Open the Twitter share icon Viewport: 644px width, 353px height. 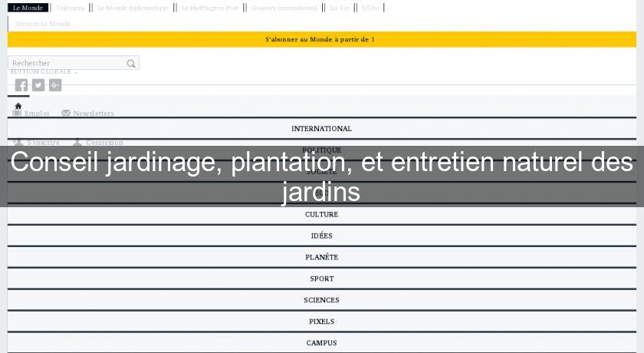point(38,85)
